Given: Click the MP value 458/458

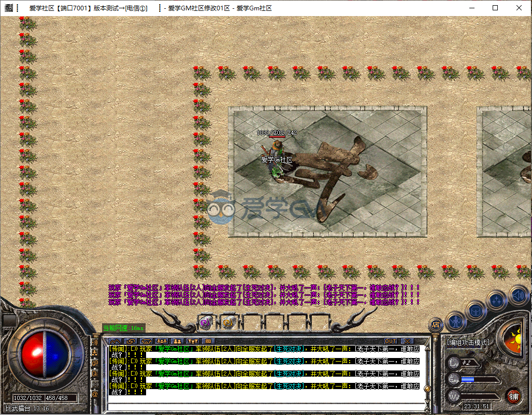Looking at the screenshot, I should [56, 398].
